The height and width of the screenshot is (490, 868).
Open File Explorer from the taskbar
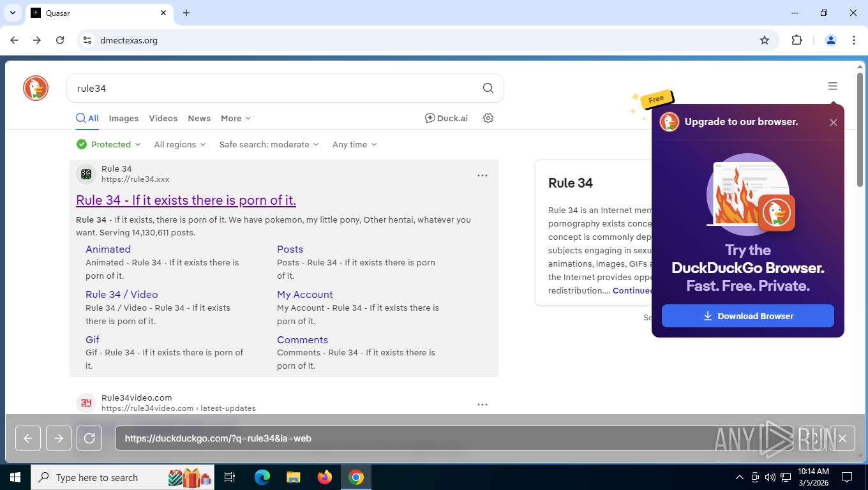click(293, 477)
